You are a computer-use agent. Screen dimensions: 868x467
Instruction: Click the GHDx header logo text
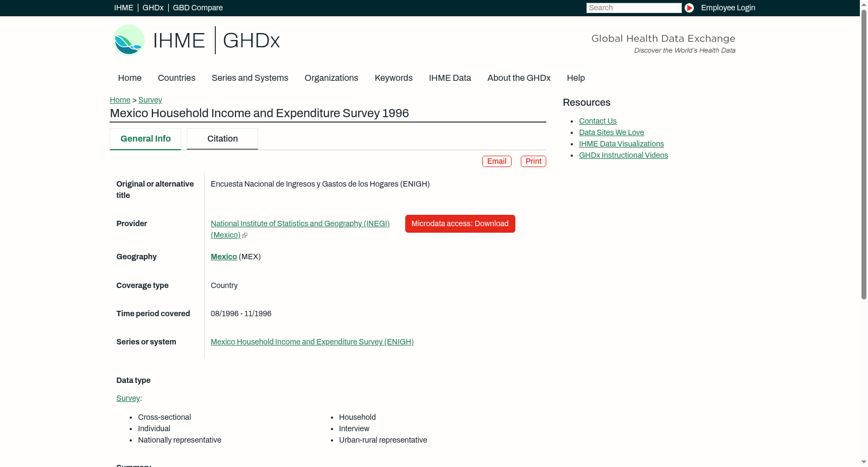click(x=251, y=41)
